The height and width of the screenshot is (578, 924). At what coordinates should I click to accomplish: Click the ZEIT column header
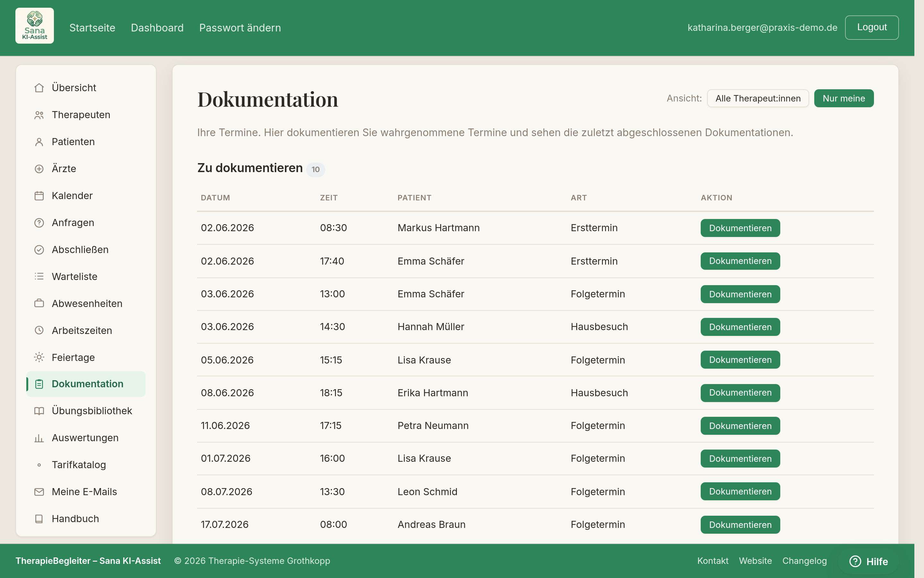click(x=328, y=198)
